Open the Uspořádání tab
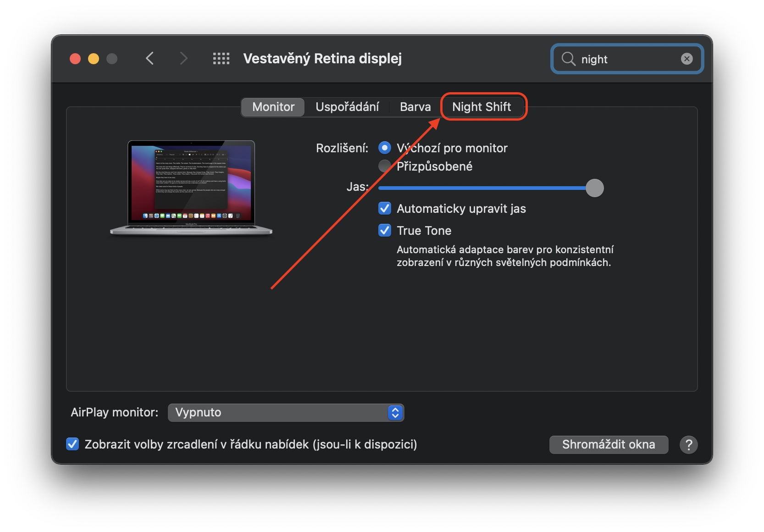The width and height of the screenshot is (764, 532). (x=347, y=107)
